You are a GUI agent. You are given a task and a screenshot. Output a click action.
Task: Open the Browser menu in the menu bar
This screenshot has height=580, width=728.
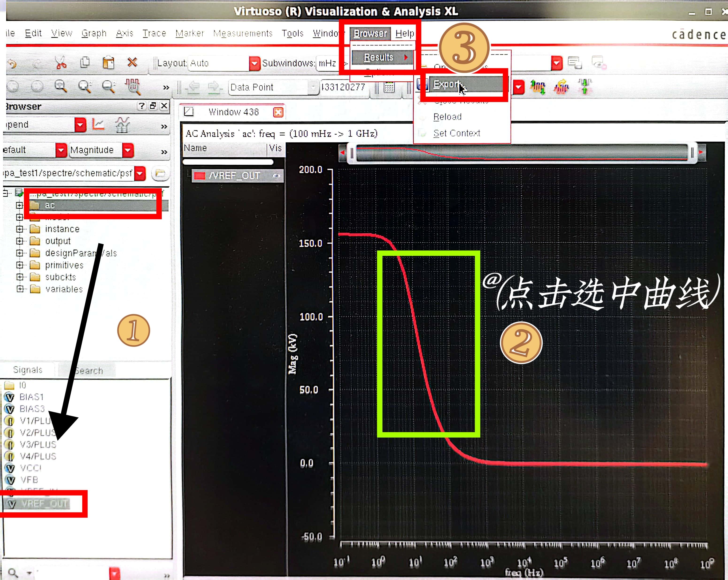coord(370,33)
